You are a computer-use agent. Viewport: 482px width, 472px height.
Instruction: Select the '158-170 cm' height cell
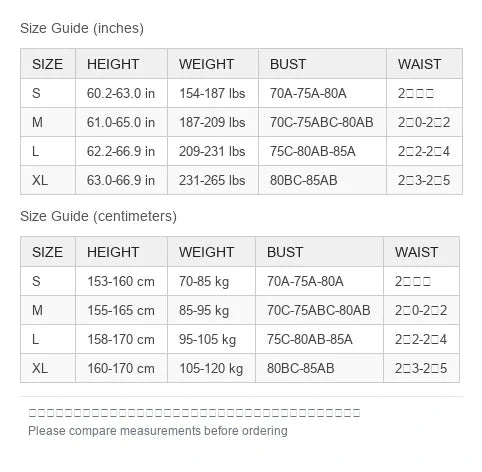[121, 339]
